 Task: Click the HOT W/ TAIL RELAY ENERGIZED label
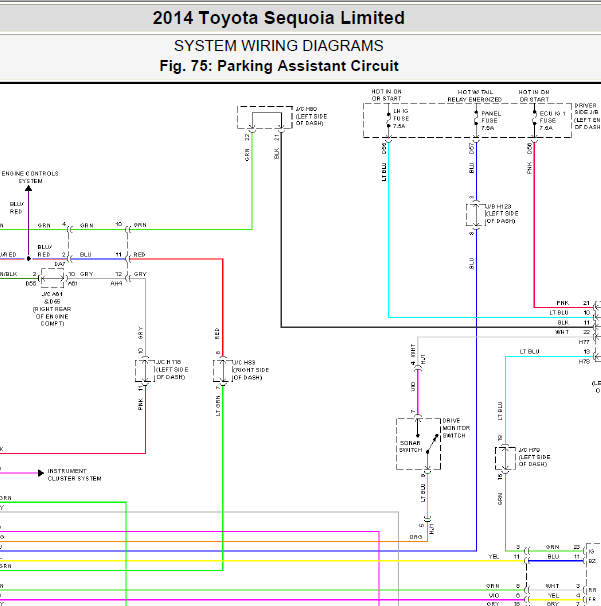(x=475, y=96)
